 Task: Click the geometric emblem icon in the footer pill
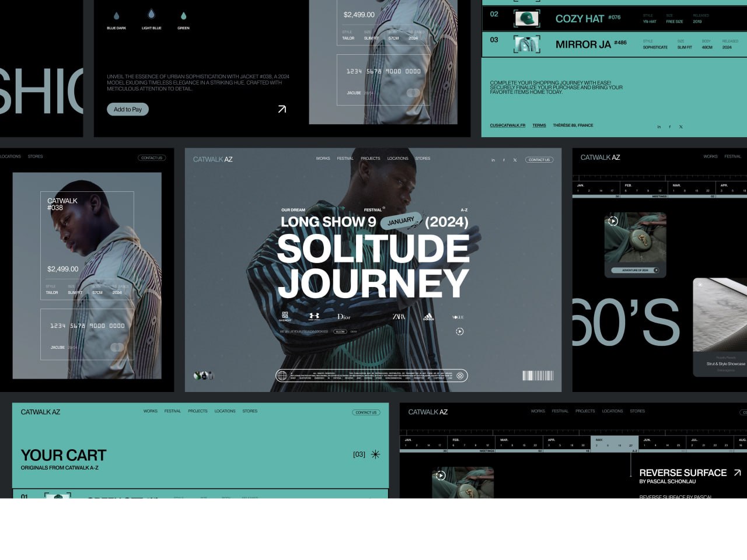pos(460,376)
